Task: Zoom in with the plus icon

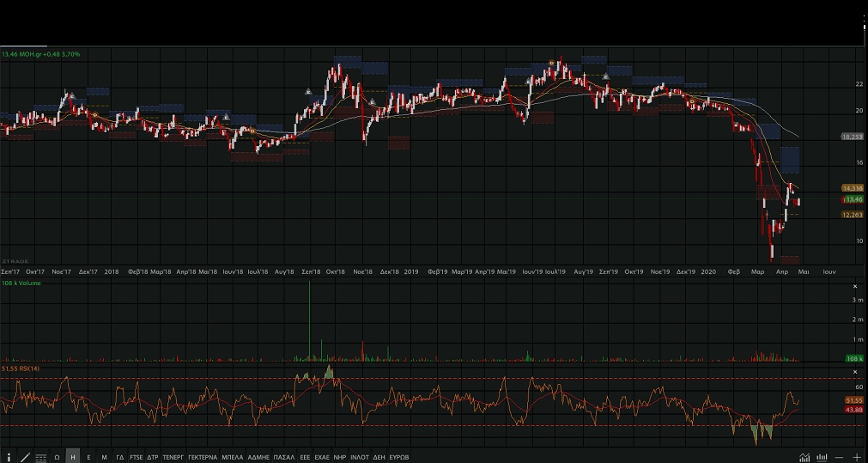Action: [x=857, y=457]
